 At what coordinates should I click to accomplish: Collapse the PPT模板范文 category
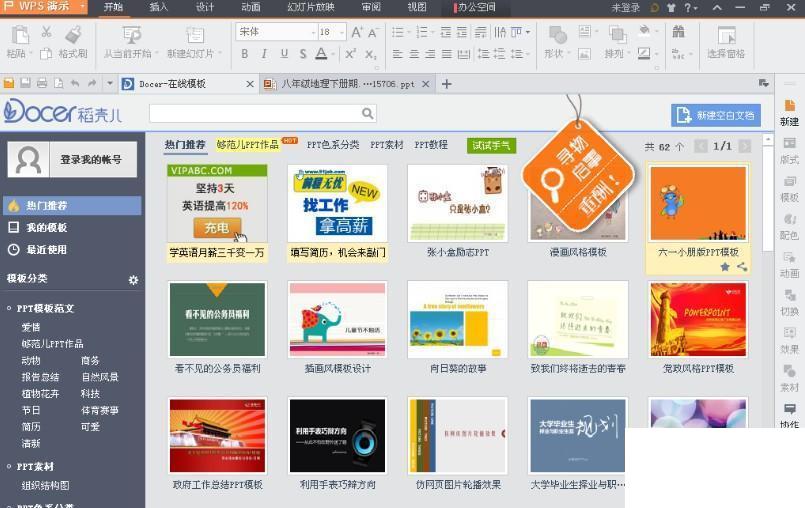9,308
